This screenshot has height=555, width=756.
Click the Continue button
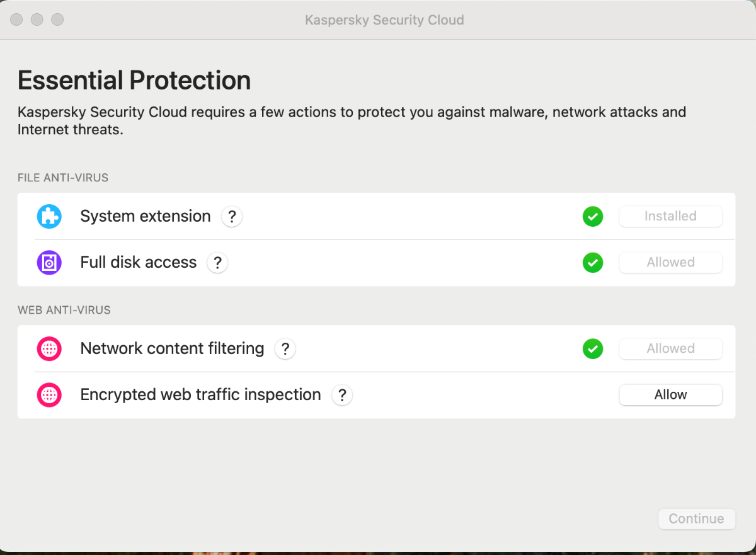696,519
